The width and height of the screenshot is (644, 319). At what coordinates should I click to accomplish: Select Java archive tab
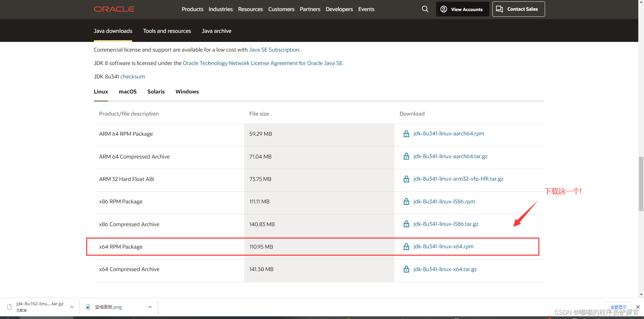click(217, 31)
